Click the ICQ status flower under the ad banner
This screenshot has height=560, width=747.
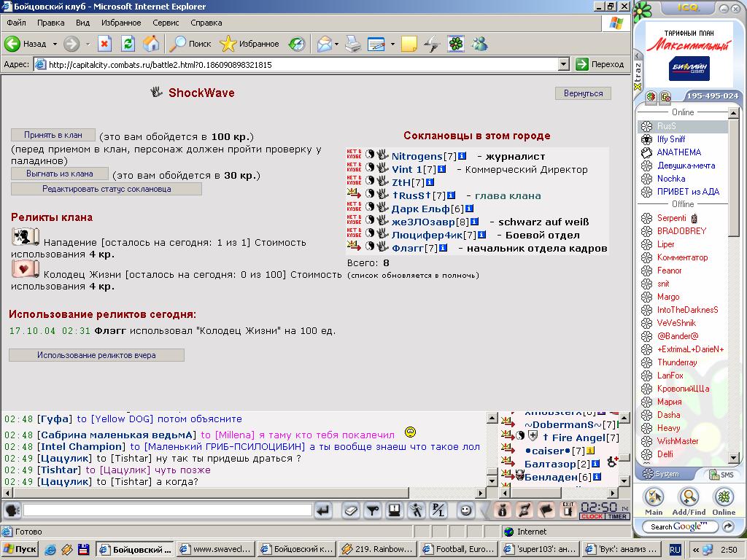click(x=651, y=97)
